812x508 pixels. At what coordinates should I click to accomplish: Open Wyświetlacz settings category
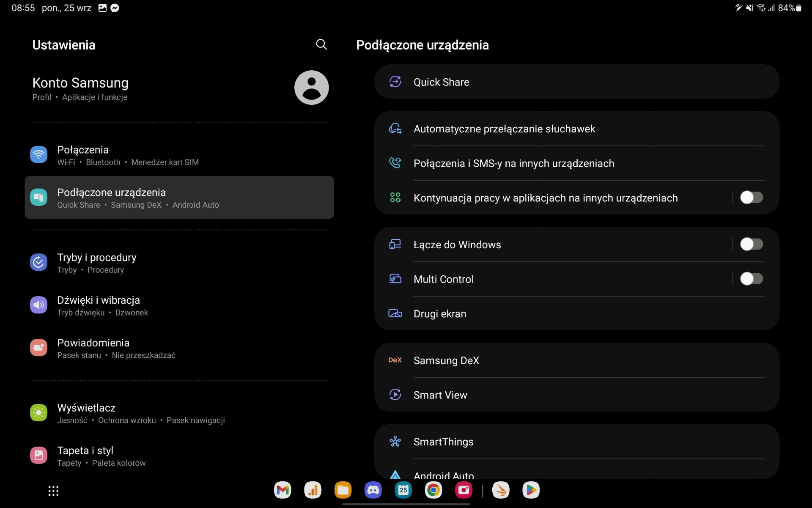pos(179,413)
